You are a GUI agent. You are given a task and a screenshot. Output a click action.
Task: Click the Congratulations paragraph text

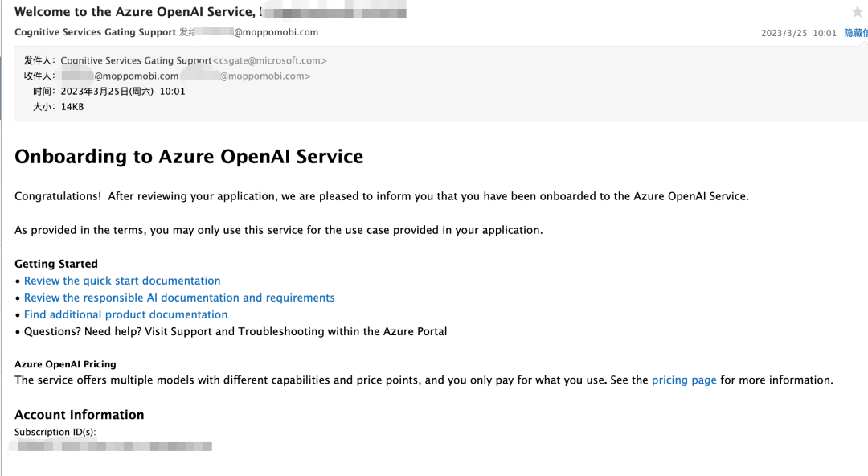click(381, 196)
